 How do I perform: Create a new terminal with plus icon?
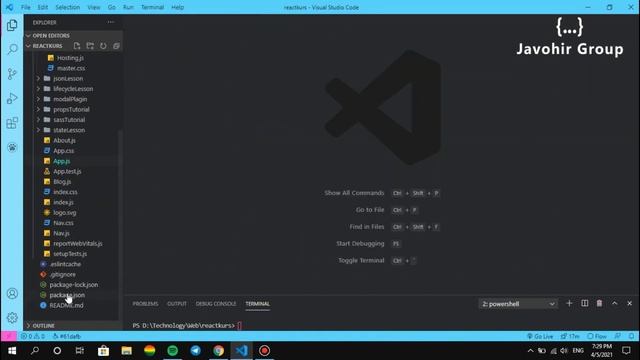pos(569,303)
